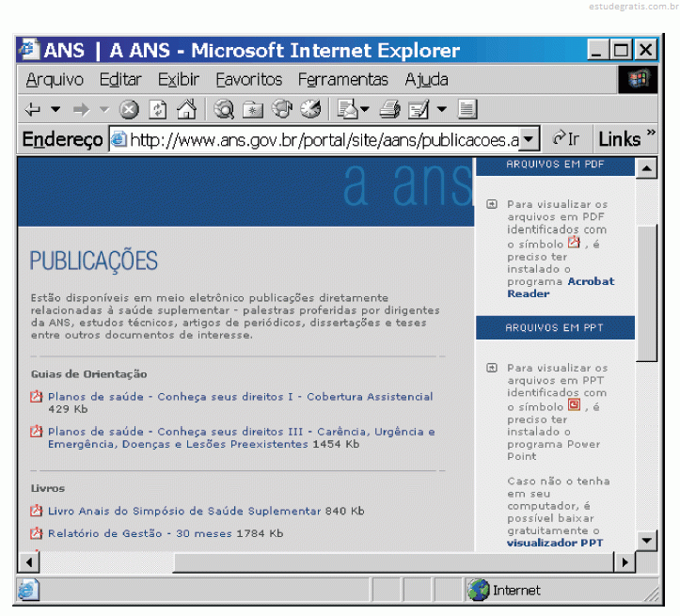The width and height of the screenshot is (680, 616).
Task: Print the page with the printer icon
Action: (390, 109)
